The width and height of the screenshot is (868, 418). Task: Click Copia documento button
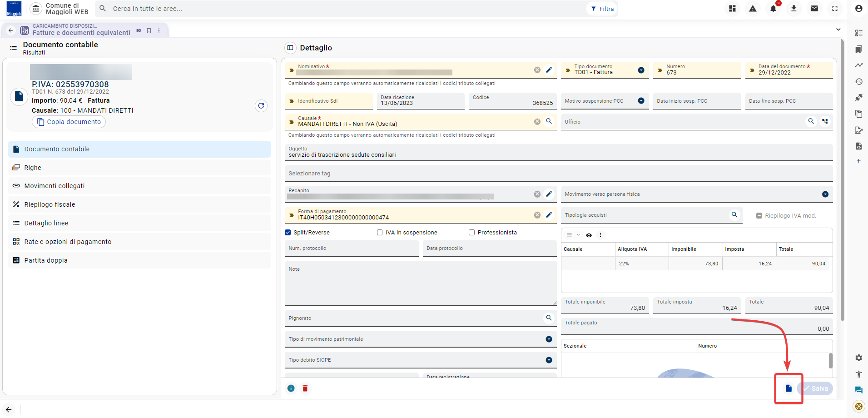69,122
